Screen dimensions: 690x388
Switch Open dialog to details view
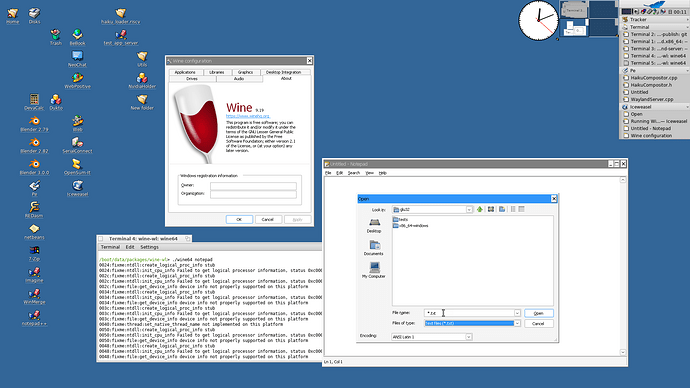(521, 209)
